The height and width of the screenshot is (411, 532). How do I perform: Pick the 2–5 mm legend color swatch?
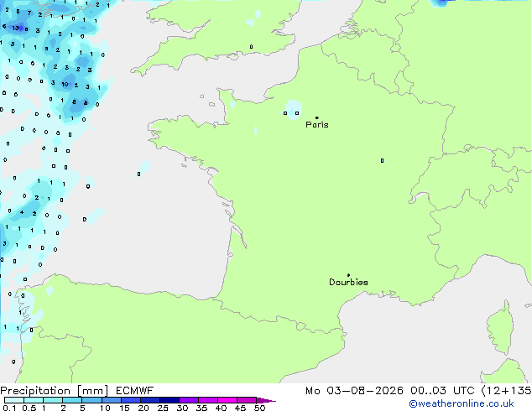point(72,400)
